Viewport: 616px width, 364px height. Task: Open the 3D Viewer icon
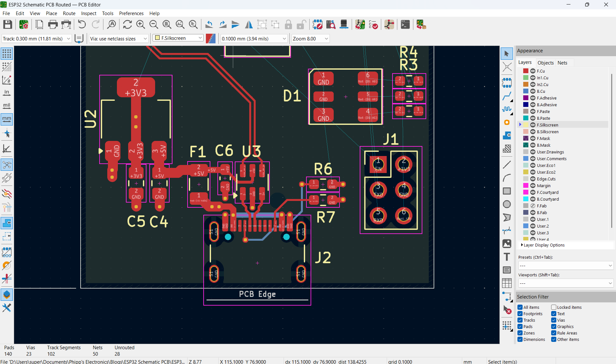(344, 25)
